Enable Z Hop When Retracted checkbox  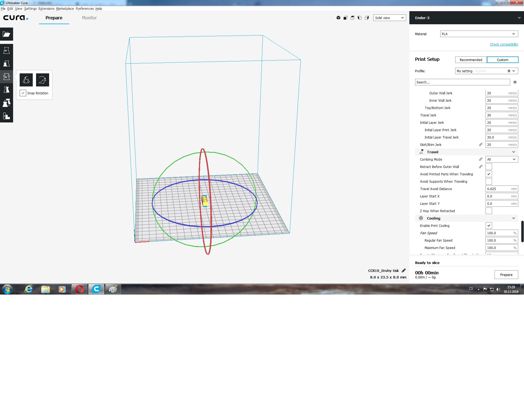pos(489,211)
